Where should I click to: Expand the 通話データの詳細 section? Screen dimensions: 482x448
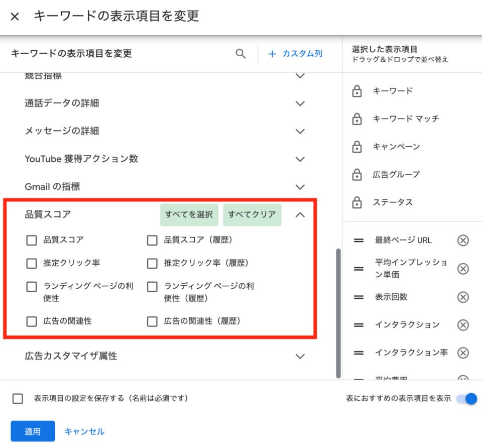300,103
